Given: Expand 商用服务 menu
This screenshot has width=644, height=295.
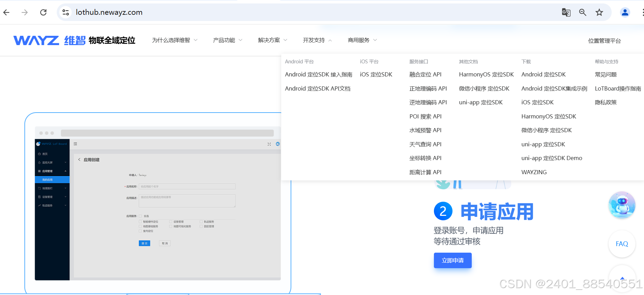Looking at the screenshot, I should (362, 40).
